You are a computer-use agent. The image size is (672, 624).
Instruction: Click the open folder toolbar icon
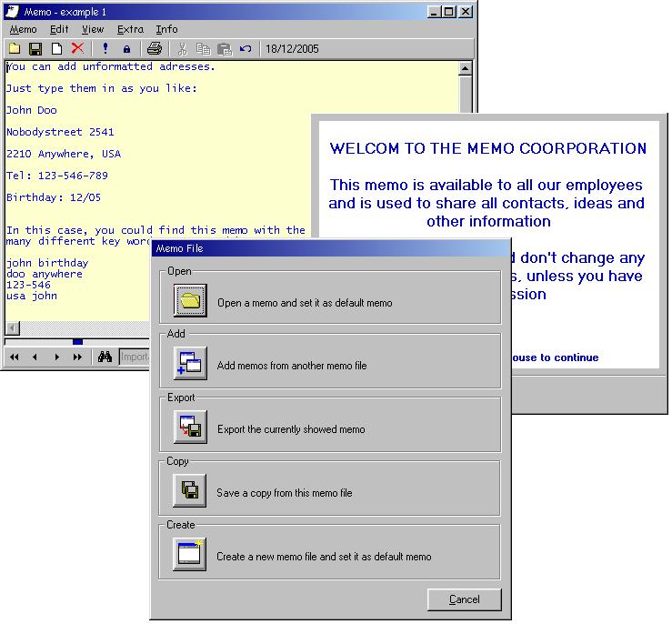coord(15,48)
